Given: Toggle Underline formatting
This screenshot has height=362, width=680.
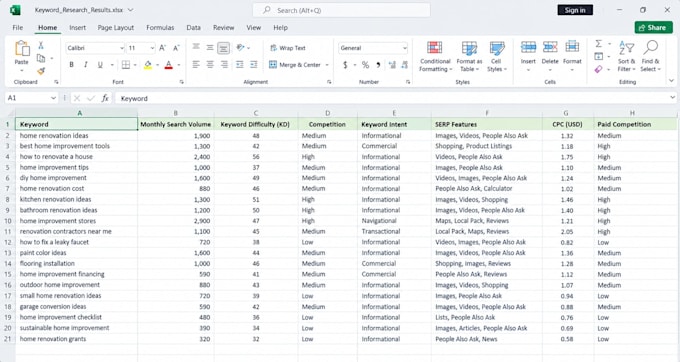Looking at the screenshot, I should pyautogui.click(x=100, y=65).
